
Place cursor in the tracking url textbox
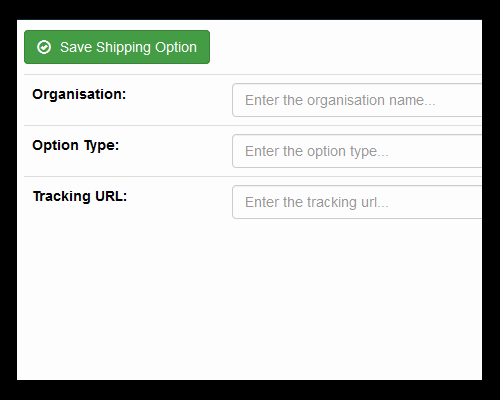(x=357, y=202)
